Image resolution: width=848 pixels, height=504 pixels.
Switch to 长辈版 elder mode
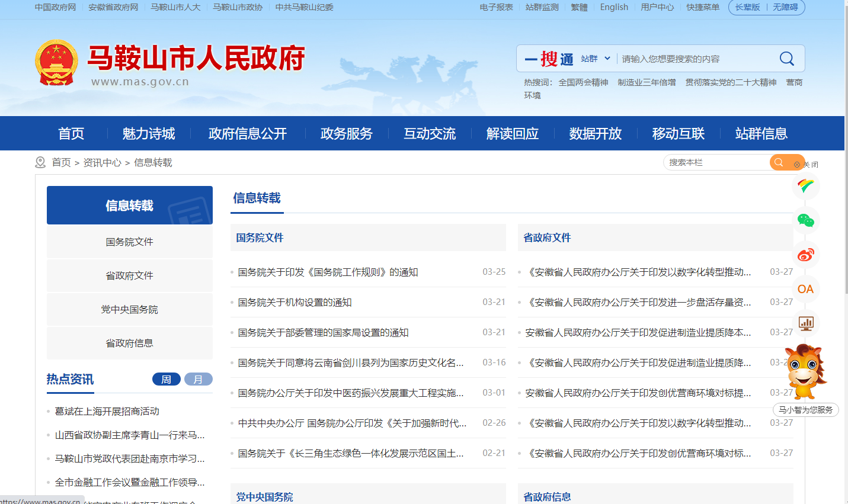click(x=747, y=7)
